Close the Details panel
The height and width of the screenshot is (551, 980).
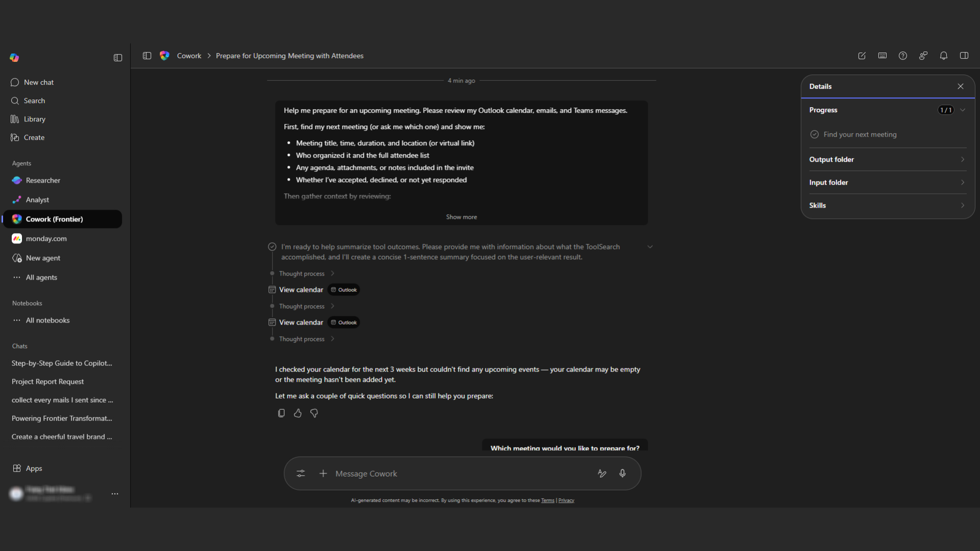point(961,86)
